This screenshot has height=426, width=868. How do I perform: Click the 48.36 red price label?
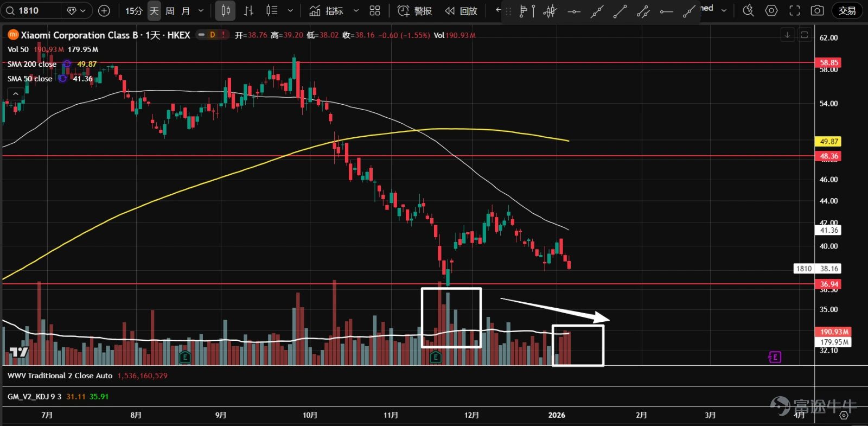(828, 156)
